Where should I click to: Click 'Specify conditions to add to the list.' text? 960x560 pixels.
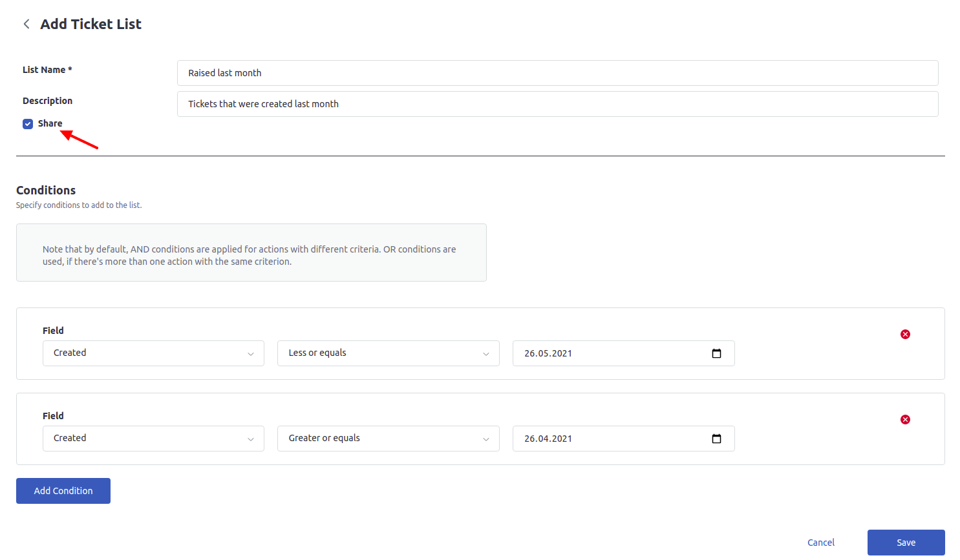pyautogui.click(x=79, y=205)
